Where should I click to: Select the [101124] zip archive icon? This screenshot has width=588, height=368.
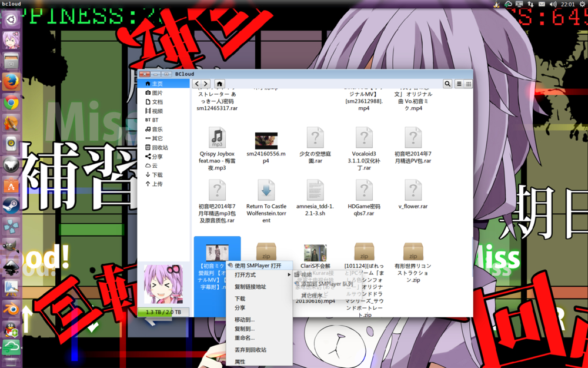pos(364,251)
